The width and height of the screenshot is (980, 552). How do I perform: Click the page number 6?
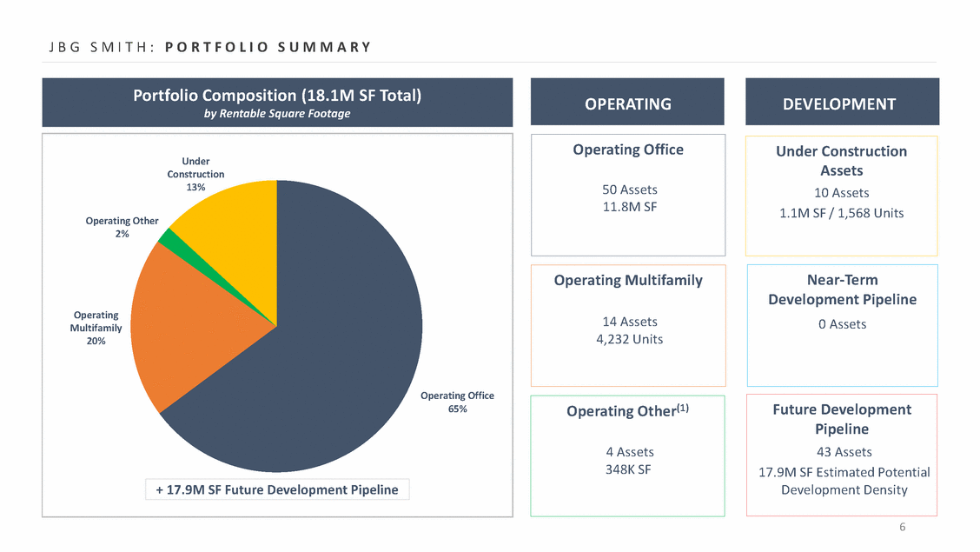(902, 527)
